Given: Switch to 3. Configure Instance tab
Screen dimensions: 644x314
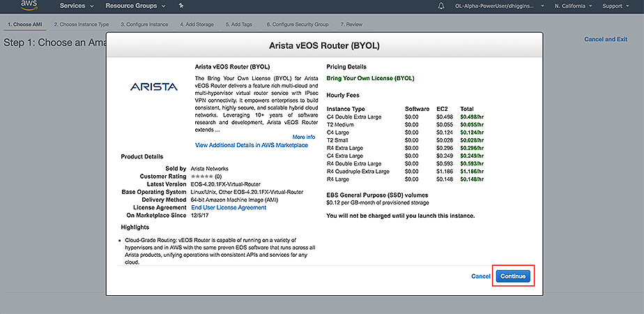Looking at the screenshot, I should click(144, 24).
